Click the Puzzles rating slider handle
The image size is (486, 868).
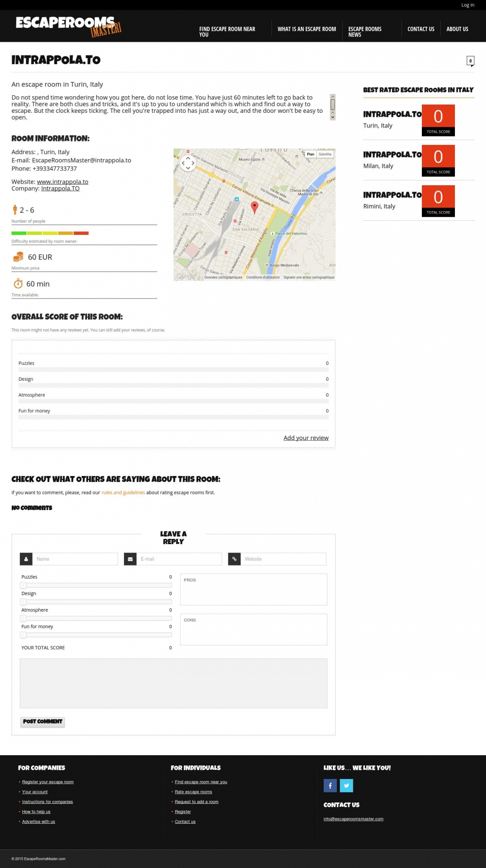point(23,585)
